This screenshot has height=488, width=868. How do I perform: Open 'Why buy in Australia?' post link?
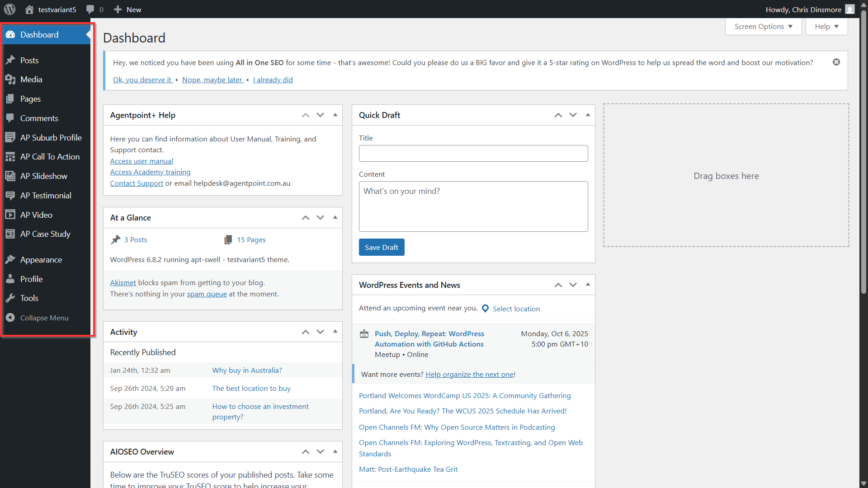coord(247,371)
